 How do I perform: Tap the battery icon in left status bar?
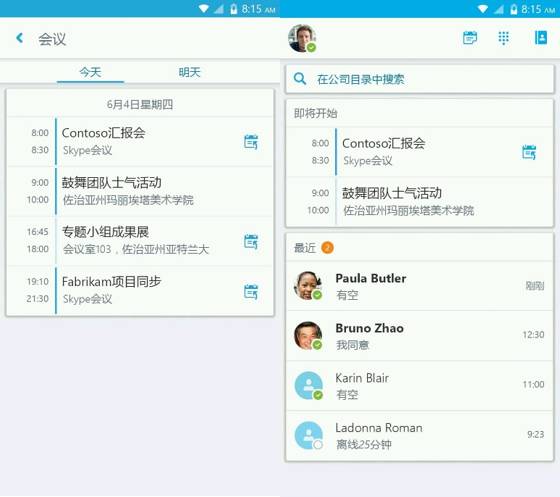[234, 9]
